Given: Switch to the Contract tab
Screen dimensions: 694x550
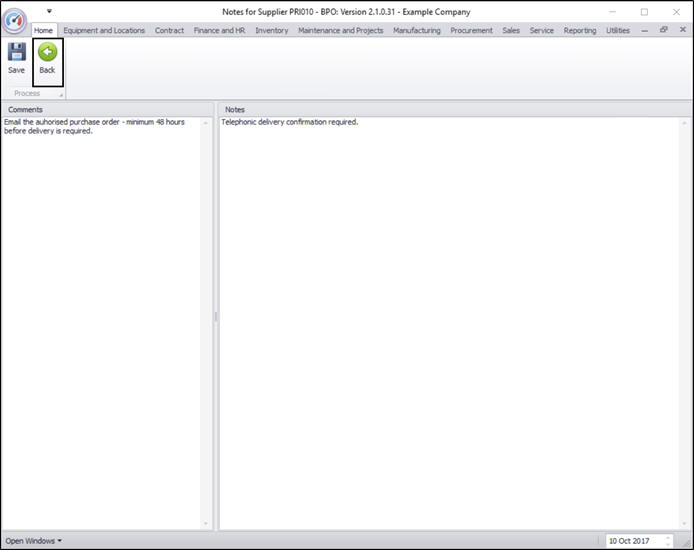Looking at the screenshot, I should [169, 30].
